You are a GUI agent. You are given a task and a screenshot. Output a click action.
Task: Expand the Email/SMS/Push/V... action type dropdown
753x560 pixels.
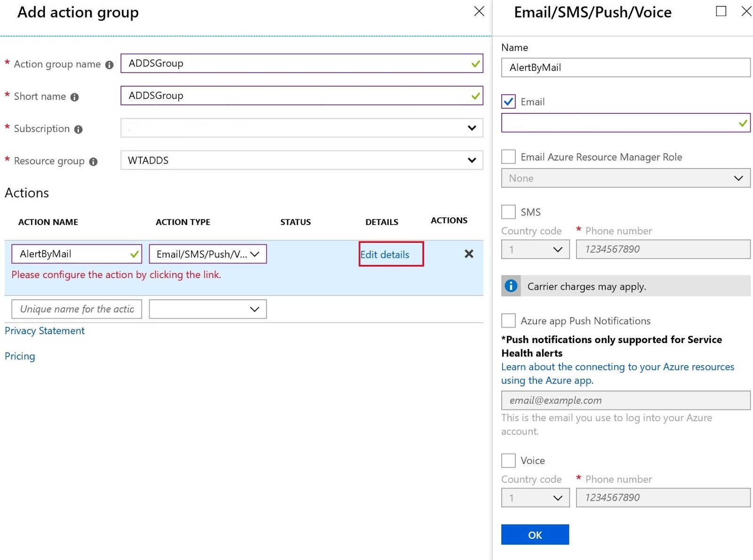click(x=208, y=254)
